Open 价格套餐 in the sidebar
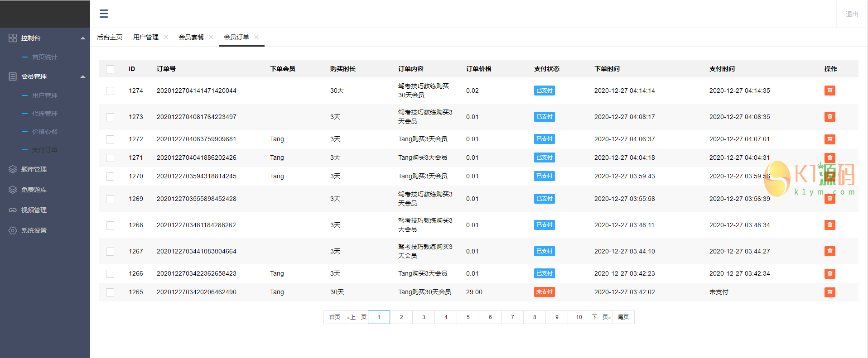Image resolution: width=868 pixels, height=358 pixels. 45,132
